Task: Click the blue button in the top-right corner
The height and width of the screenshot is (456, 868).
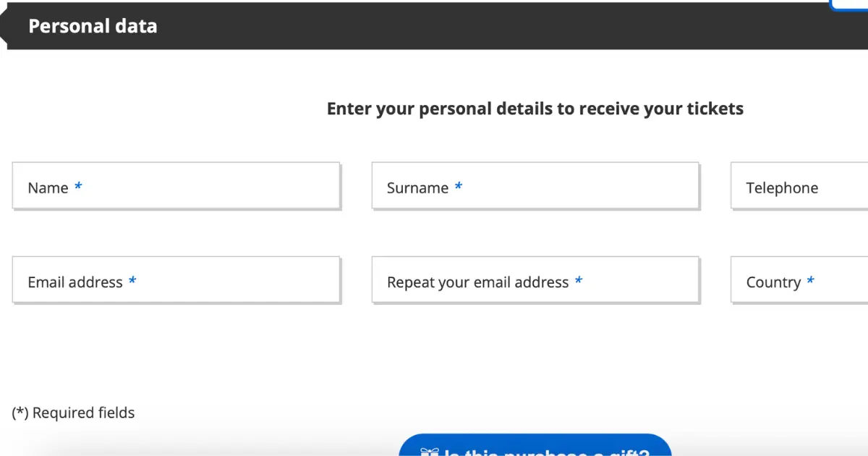Action: pyautogui.click(x=850, y=5)
